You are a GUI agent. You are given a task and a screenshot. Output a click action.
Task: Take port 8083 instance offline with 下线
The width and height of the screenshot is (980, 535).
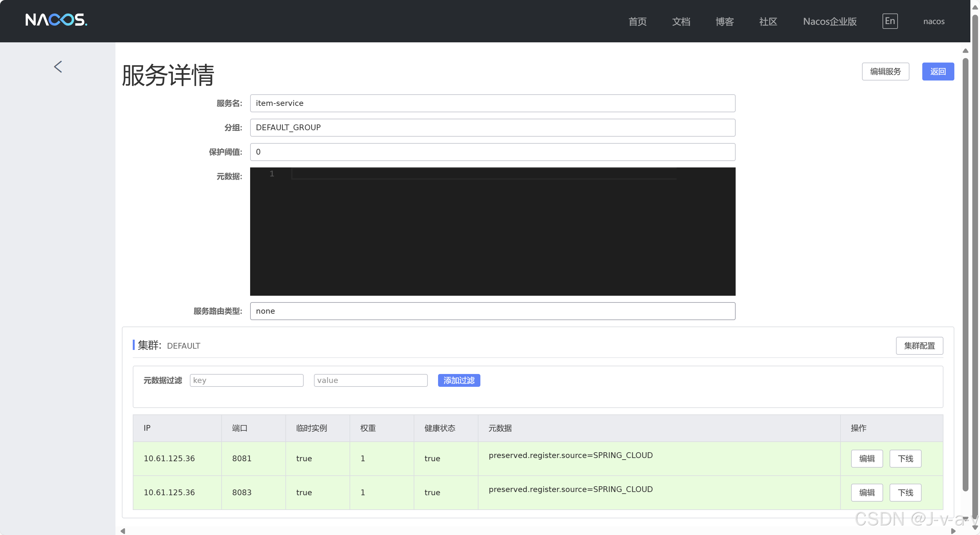click(x=905, y=492)
